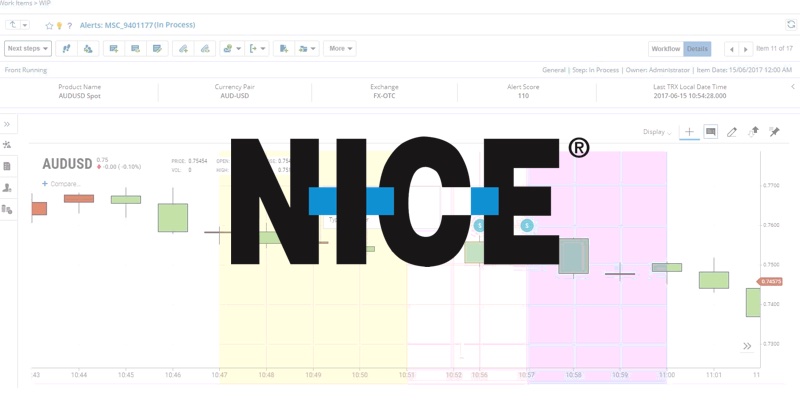Click the refresh icon in the top-right corner
Viewport: 800px width, 400px height.
click(791, 24)
